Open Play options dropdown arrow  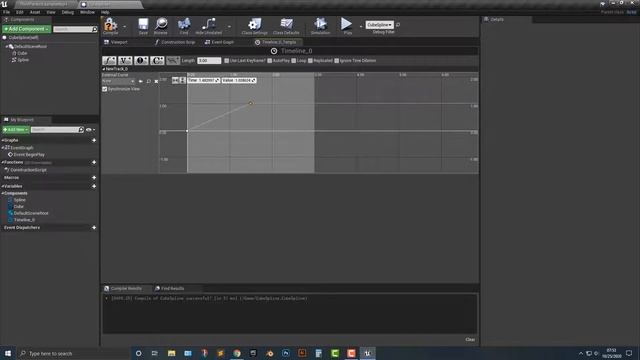tap(361, 27)
